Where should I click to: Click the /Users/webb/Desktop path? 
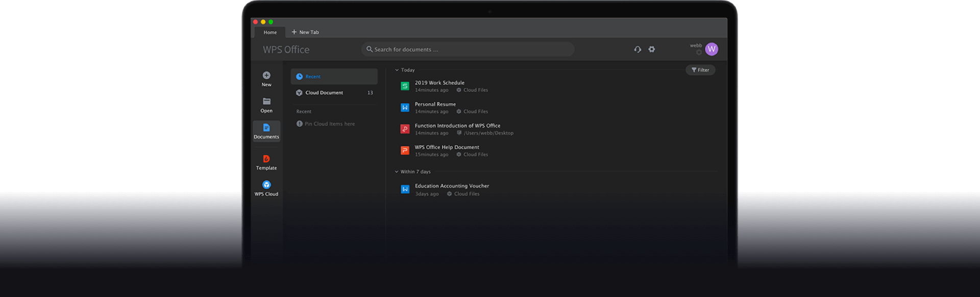coord(488,133)
